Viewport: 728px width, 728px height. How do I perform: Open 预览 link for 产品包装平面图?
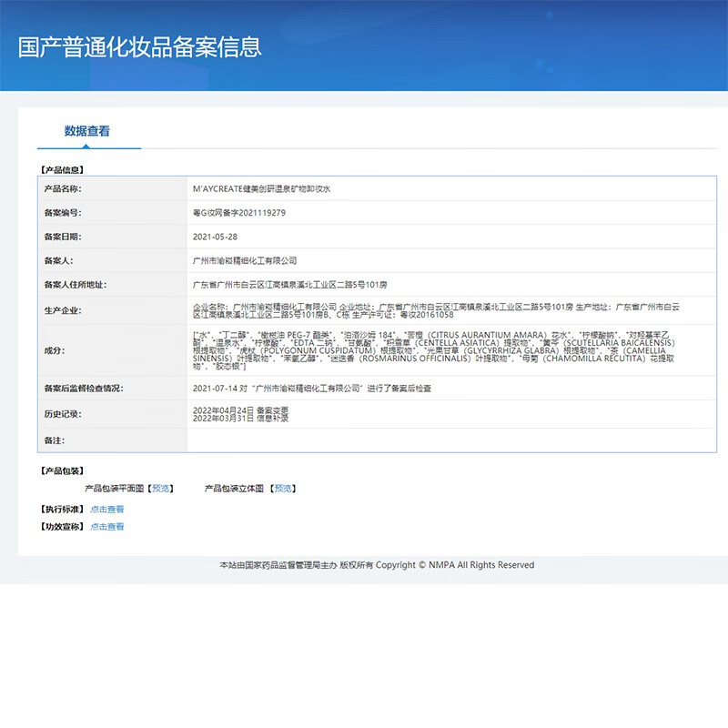click(161, 489)
